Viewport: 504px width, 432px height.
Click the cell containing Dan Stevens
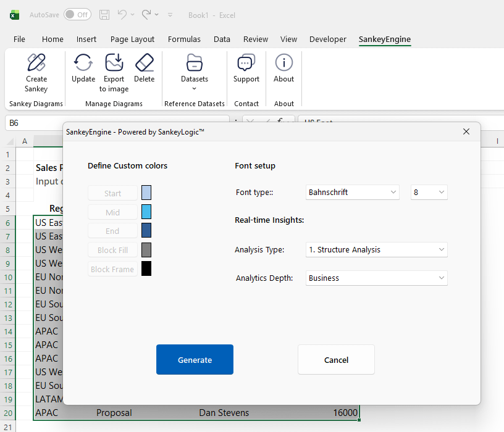coord(224,413)
